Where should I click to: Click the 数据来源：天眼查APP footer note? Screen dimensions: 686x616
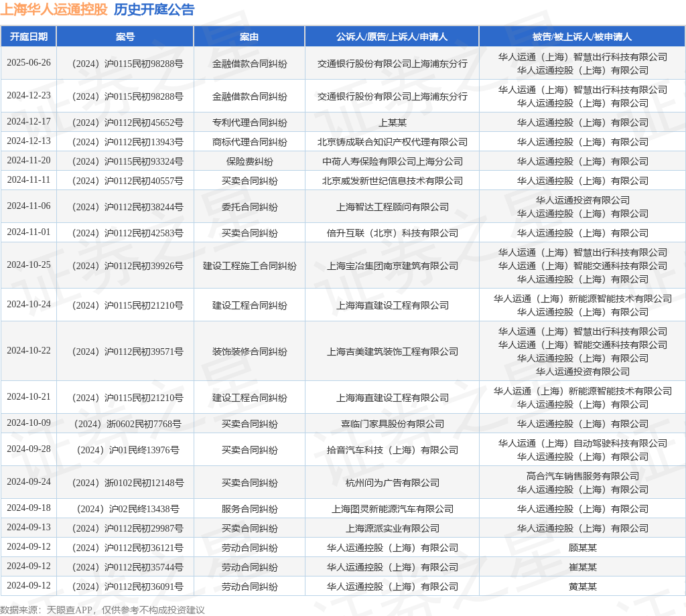coord(102,610)
